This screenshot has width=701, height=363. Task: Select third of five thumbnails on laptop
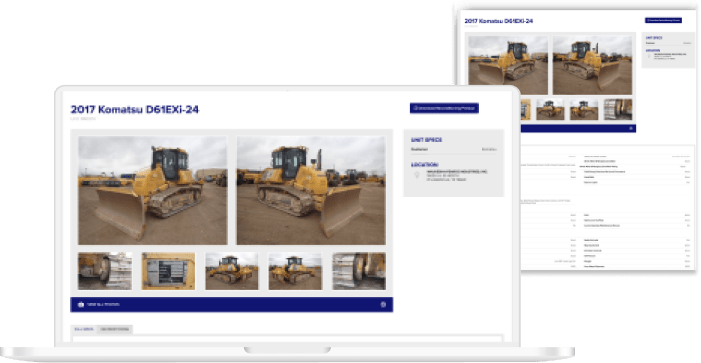click(x=232, y=271)
